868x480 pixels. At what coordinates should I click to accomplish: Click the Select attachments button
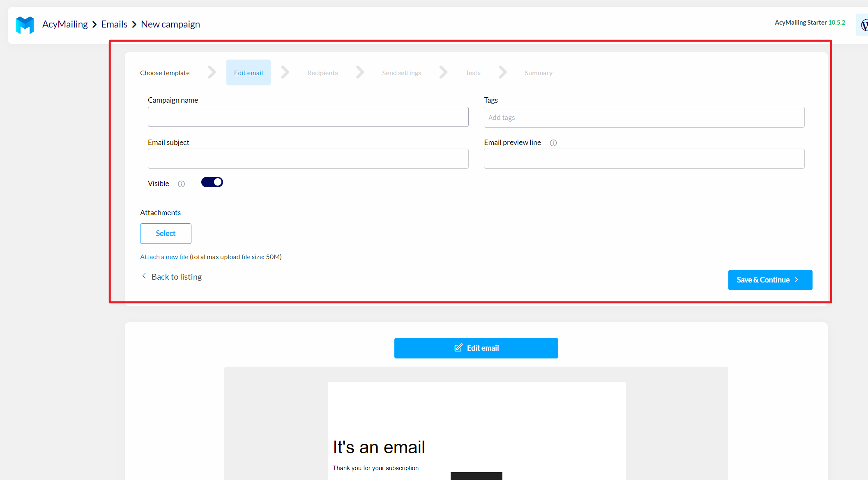[166, 233]
